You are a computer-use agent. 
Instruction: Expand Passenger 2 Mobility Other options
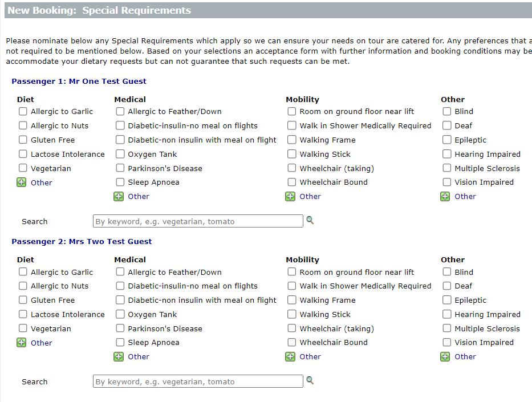pyautogui.click(x=310, y=356)
